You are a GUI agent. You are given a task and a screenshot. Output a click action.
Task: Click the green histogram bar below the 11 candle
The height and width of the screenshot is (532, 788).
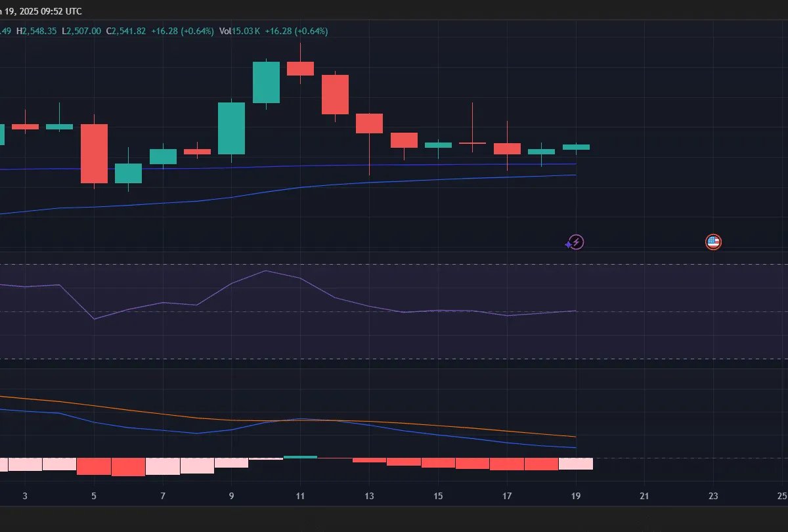point(300,456)
